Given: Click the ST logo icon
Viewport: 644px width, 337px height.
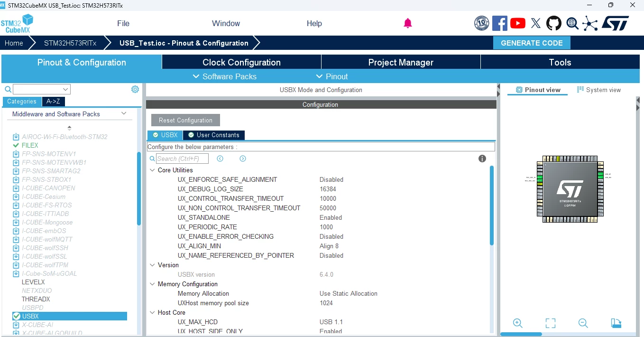Looking at the screenshot, I should coord(616,23).
